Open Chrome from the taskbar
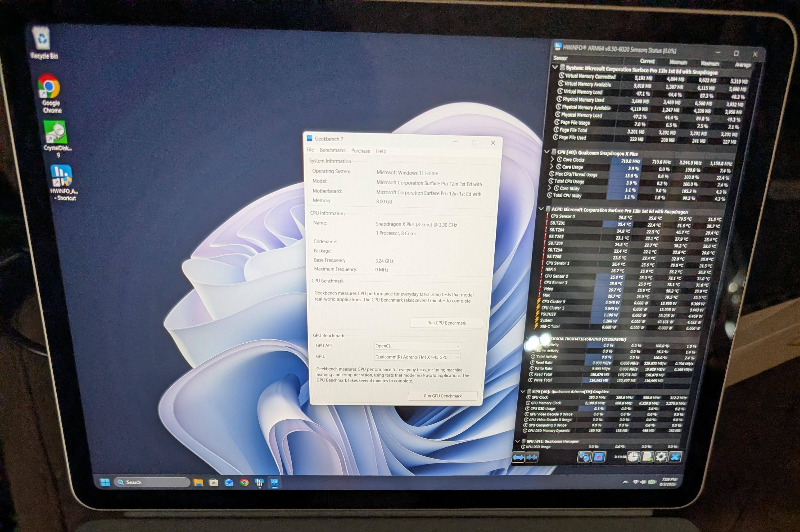The image size is (800, 532). (x=244, y=482)
